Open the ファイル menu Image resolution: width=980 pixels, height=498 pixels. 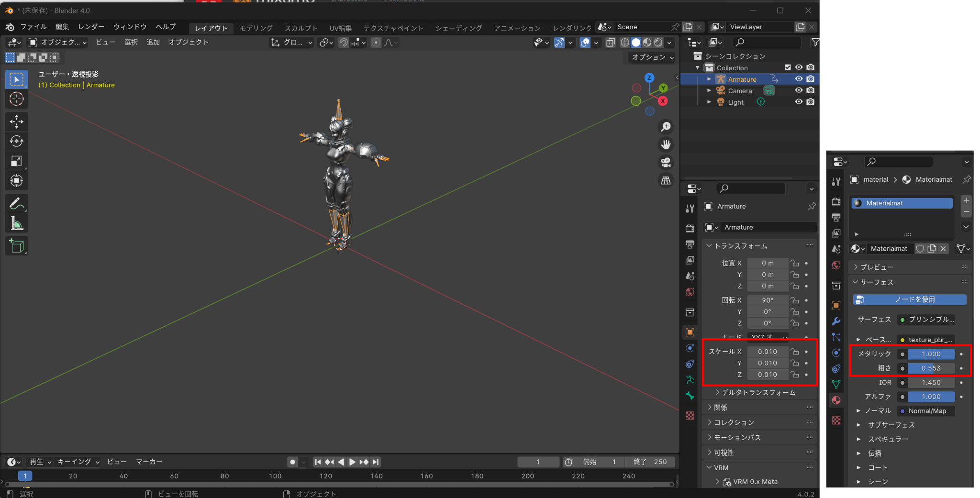click(33, 27)
